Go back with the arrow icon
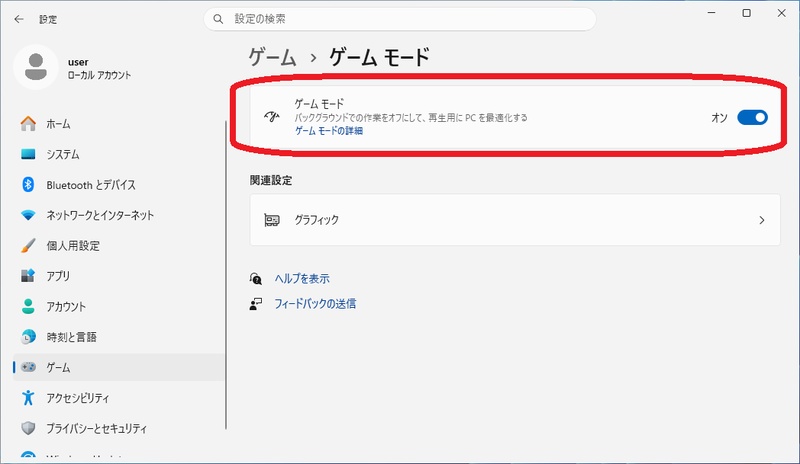 tap(19, 19)
